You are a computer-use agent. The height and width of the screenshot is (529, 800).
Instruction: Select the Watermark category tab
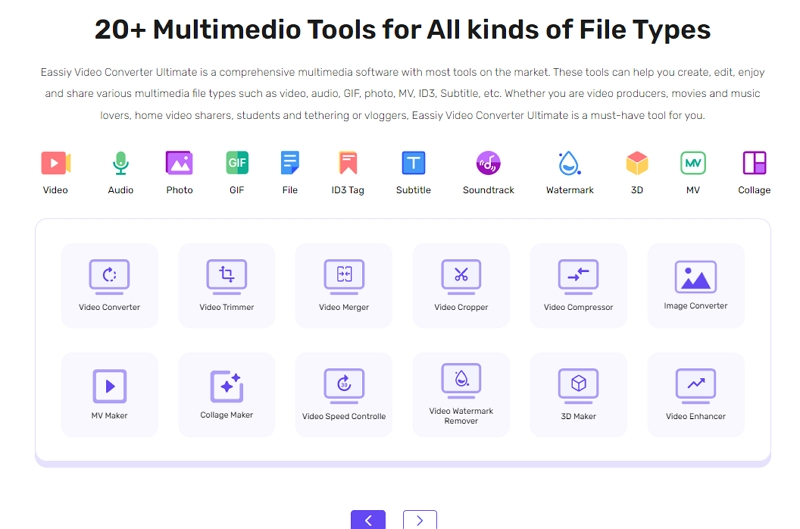coord(569,172)
